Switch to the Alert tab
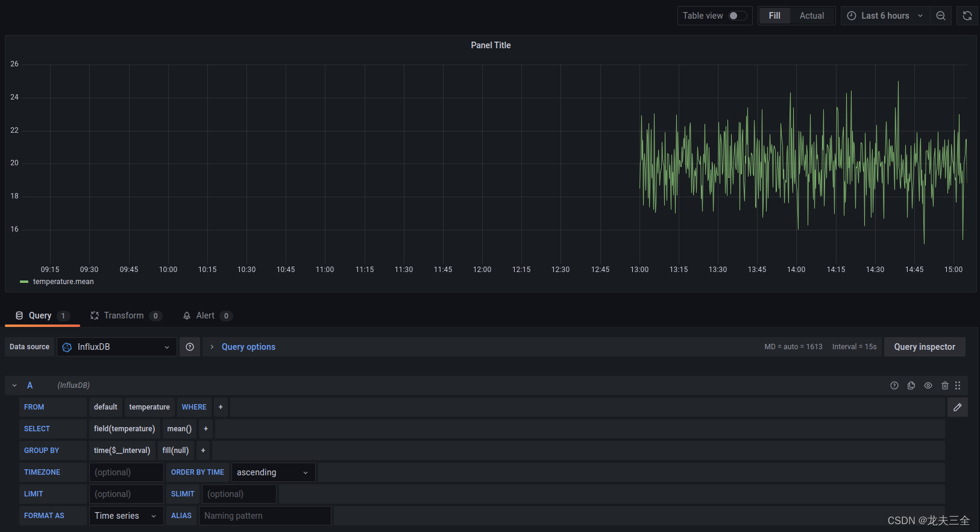This screenshot has height=532, width=980. (207, 315)
